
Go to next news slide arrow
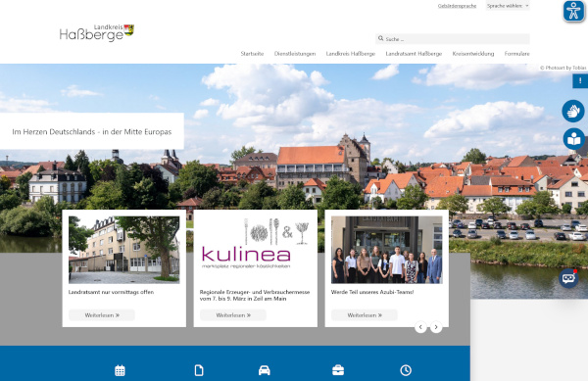(436, 327)
